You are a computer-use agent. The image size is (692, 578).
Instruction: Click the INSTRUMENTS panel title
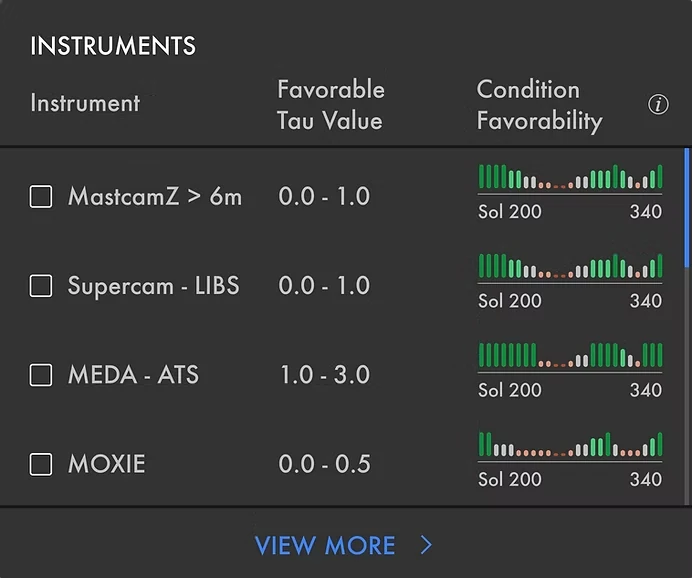[x=113, y=46]
